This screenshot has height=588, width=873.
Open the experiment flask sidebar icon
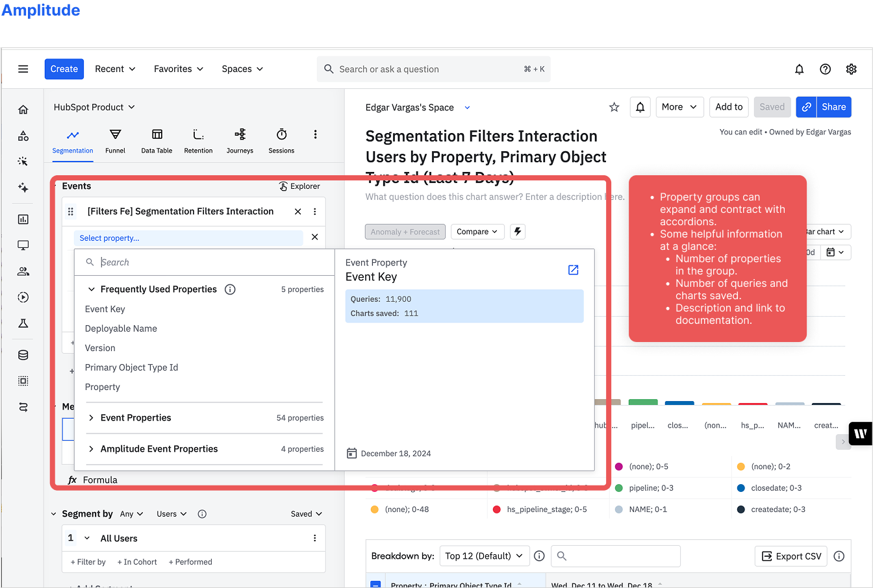(x=23, y=323)
